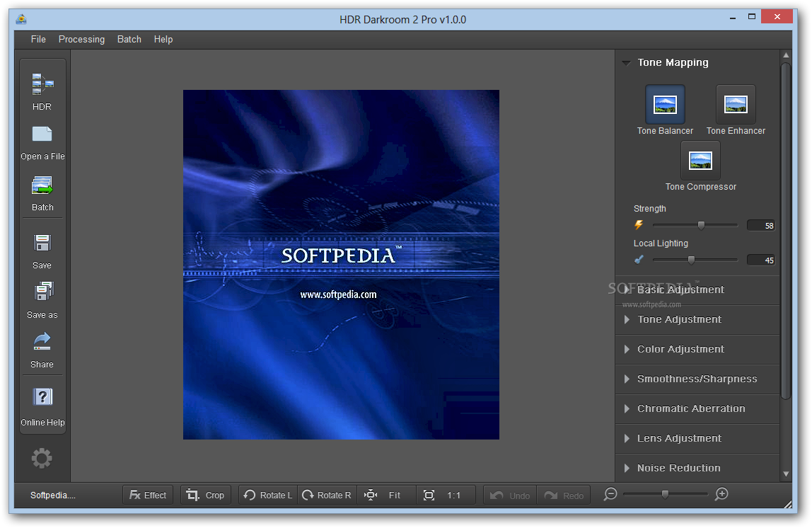This screenshot has height=528, width=812.
Task: Click the Local Lighting value field 45
Action: click(x=761, y=260)
